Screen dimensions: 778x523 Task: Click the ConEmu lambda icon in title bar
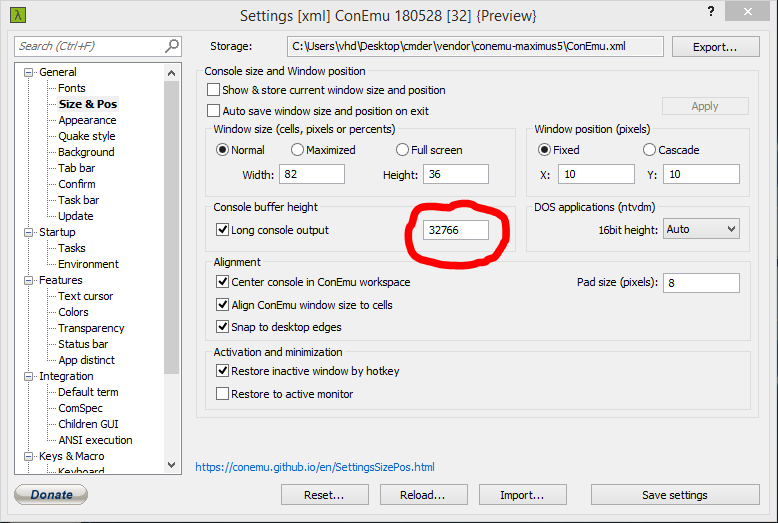(x=18, y=15)
